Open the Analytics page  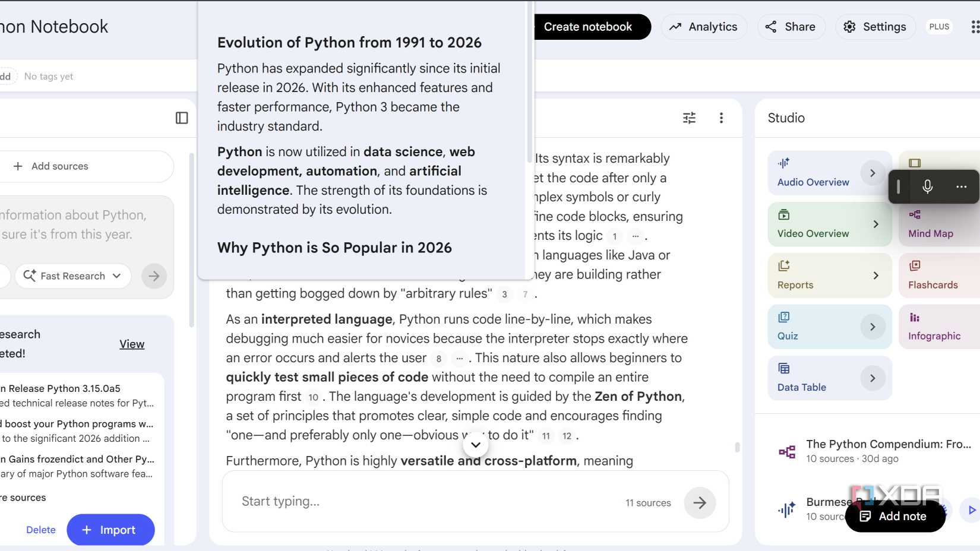703,27
